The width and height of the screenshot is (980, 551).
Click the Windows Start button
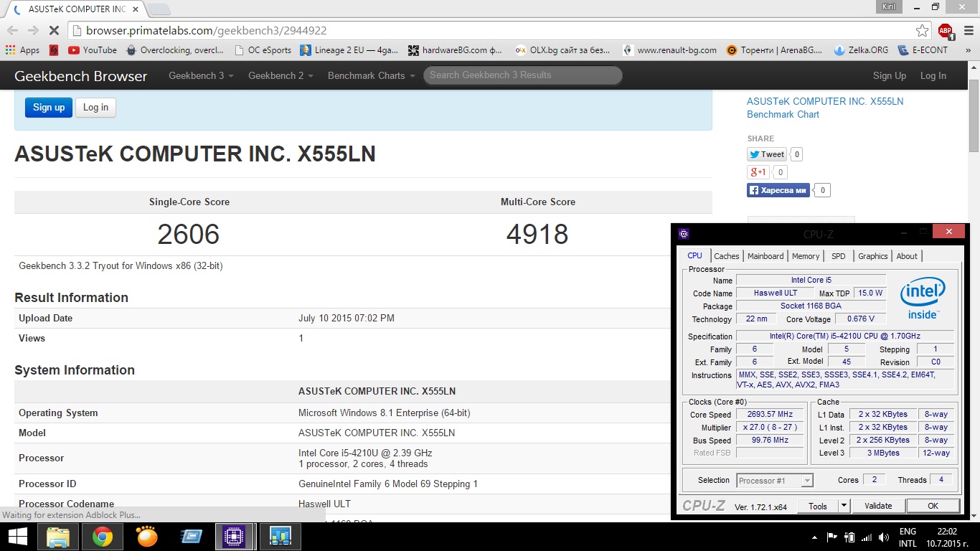[17, 537]
